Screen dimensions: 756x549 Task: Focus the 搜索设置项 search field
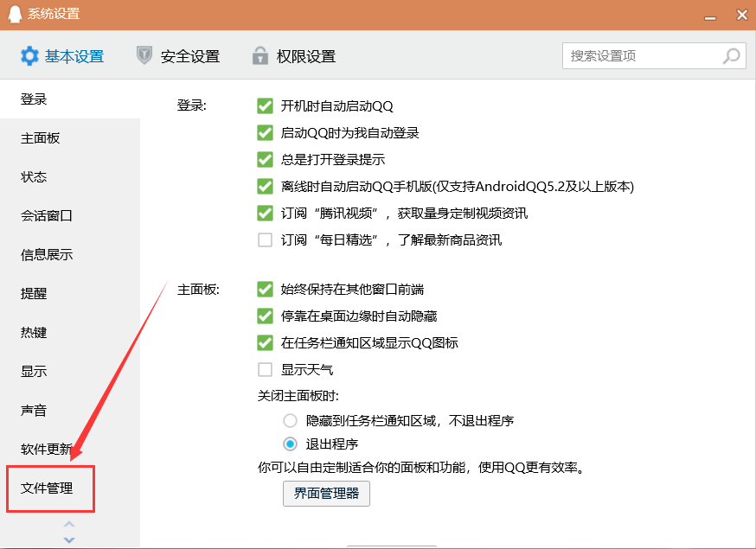coord(654,56)
